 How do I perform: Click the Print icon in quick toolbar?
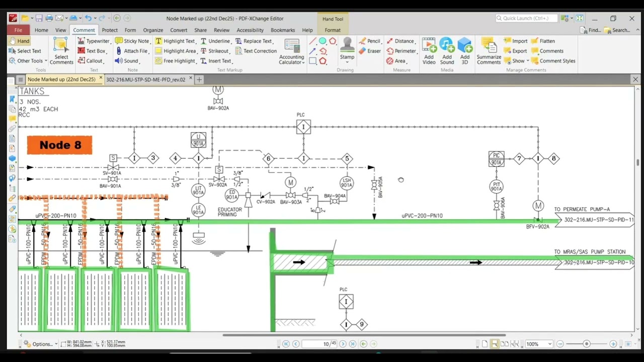49,18
